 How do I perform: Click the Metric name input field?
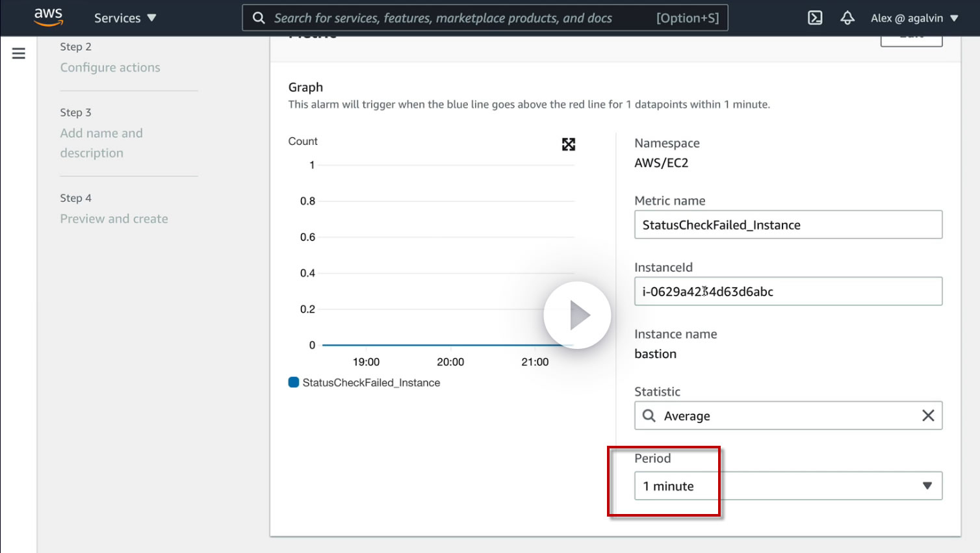(788, 225)
